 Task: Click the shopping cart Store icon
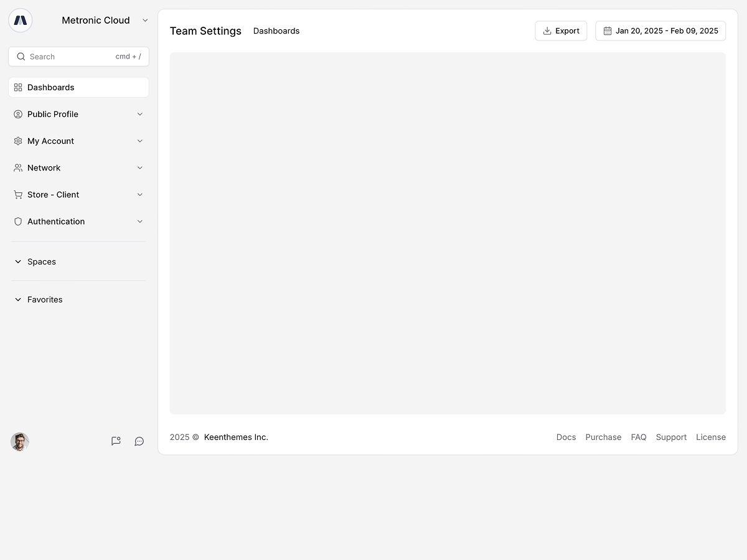[x=18, y=195]
